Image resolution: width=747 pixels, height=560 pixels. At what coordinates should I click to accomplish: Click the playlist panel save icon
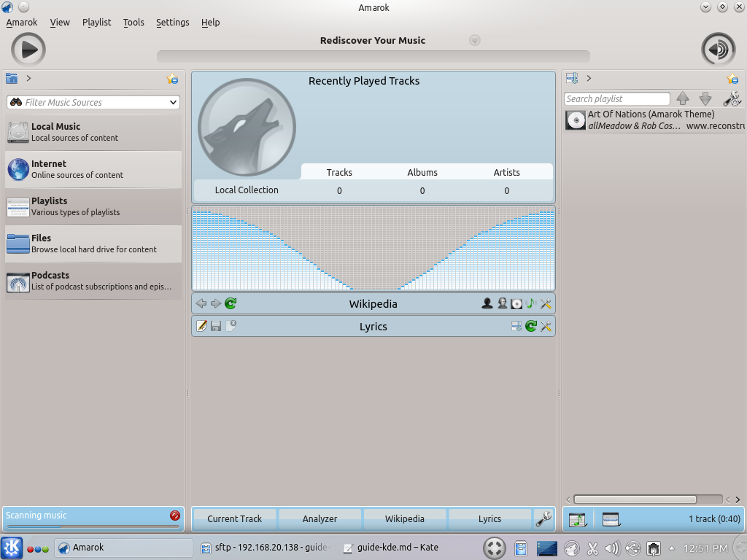(x=572, y=79)
